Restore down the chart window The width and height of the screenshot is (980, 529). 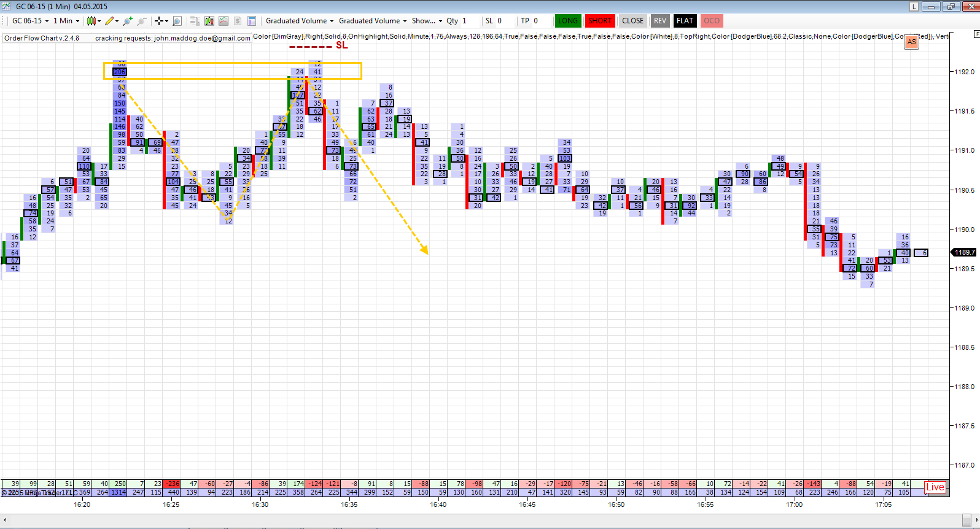coord(951,7)
